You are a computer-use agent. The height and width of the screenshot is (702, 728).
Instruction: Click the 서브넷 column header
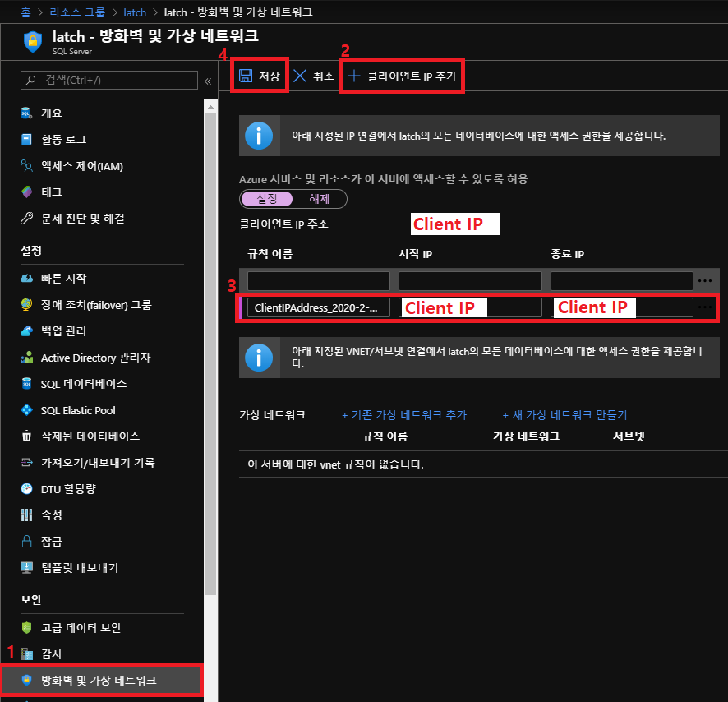(629, 436)
